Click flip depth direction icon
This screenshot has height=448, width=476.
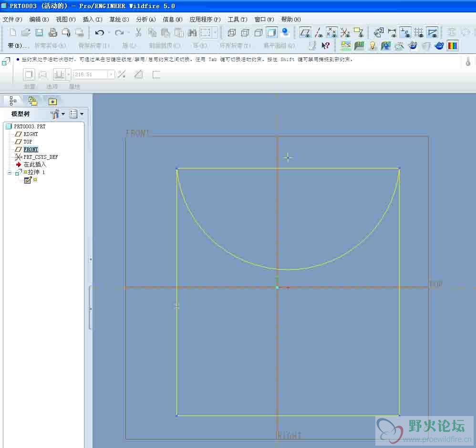[122, 74]
